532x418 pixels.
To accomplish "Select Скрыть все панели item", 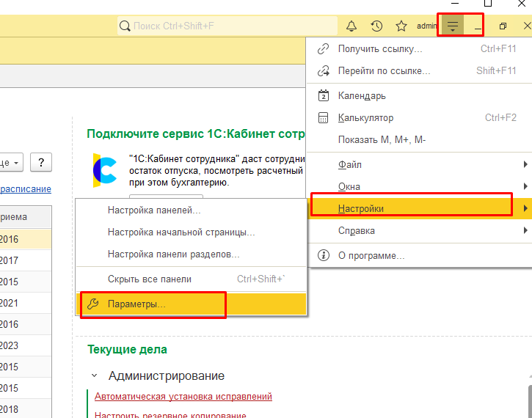I will tap(191, 279).
